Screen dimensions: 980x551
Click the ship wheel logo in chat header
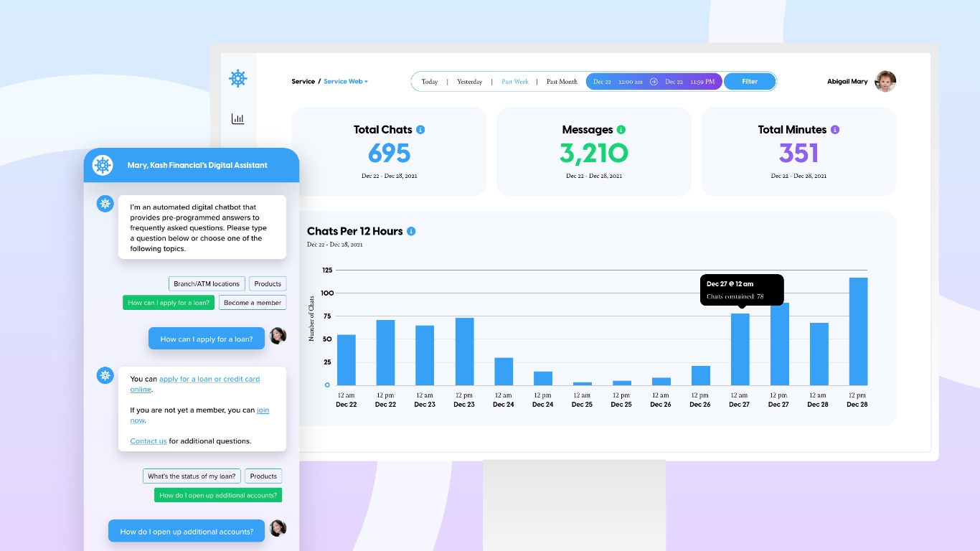(103, 165)
